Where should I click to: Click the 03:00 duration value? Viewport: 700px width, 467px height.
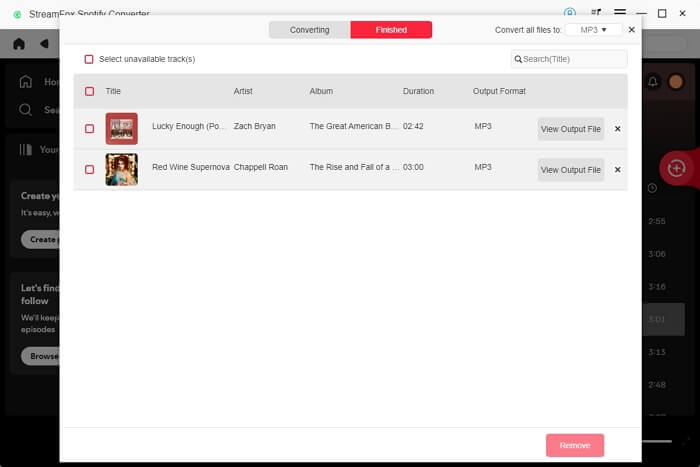413,167
